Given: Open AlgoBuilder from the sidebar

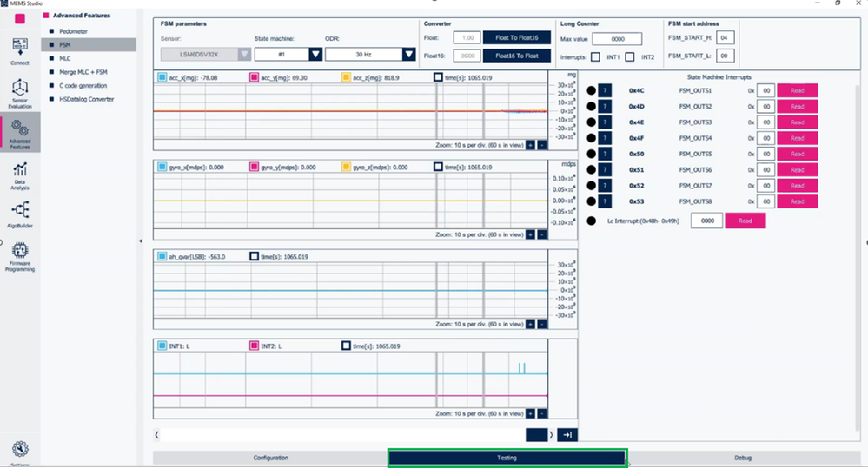Looking at the screenshot, I should pos(20,214).
